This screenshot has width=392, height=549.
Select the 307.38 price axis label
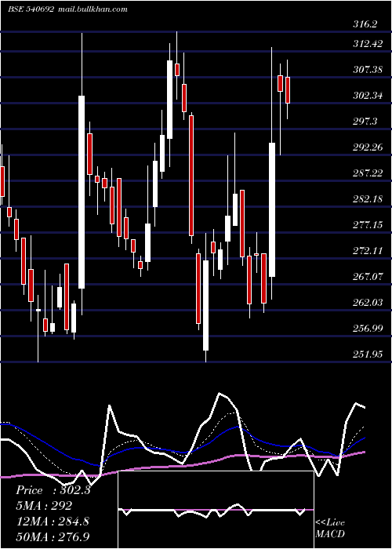tap(368, 70)
